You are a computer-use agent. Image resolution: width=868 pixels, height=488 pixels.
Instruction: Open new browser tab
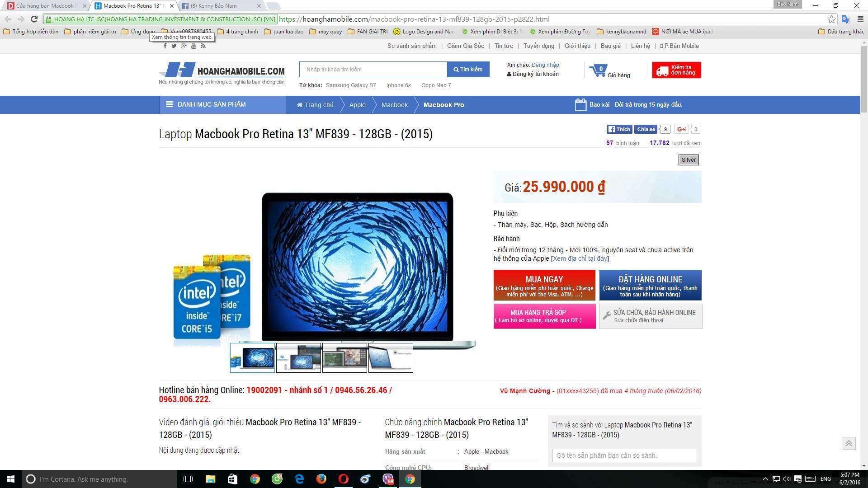pyautogui.click(x=273, y=6)
